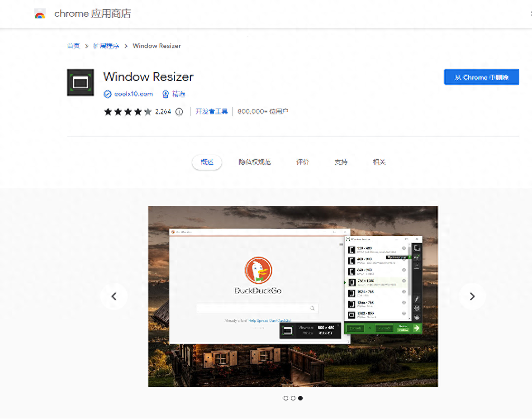Screen dimensions: 532x419
Task: Click the 从 Chrome 中删除 button
Action: pyautogui.click(x=481, y=77)
